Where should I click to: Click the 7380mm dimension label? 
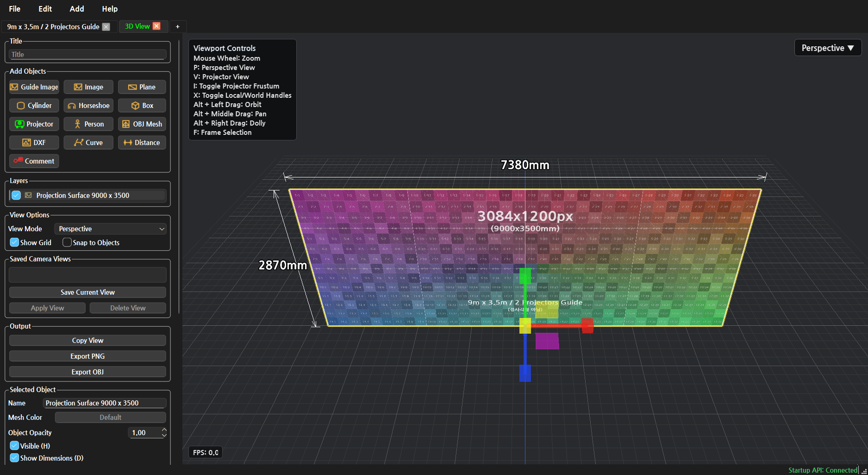[525, 165]
